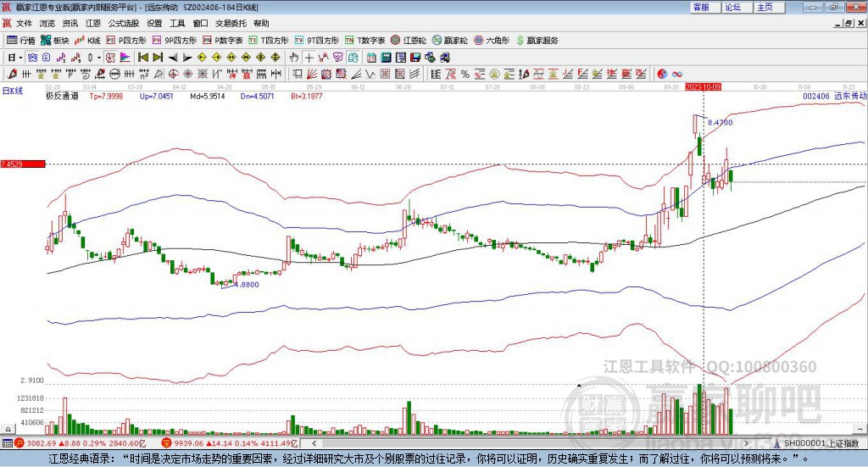Open the 六角形 hexagon tool
Viewport: 868px width, 467px height.
coord(492,41)
